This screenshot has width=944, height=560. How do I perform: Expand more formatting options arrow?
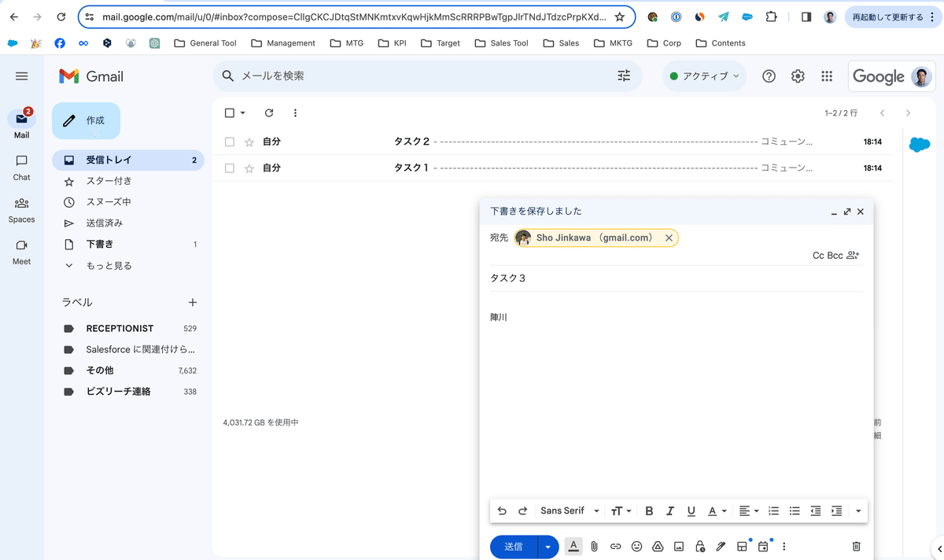(x=857, y=511)
